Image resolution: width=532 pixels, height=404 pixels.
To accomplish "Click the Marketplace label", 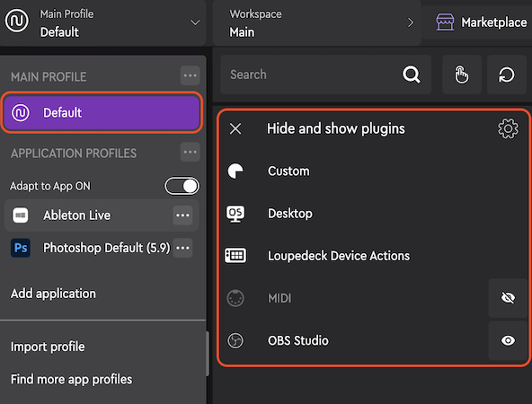I will tap(494, 22).
